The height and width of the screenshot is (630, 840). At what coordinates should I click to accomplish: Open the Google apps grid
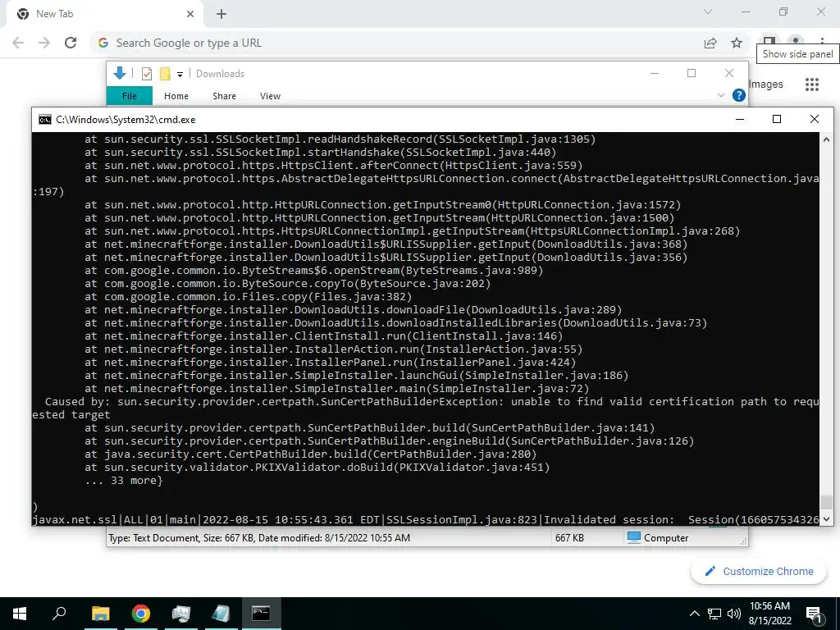[812, 84]
